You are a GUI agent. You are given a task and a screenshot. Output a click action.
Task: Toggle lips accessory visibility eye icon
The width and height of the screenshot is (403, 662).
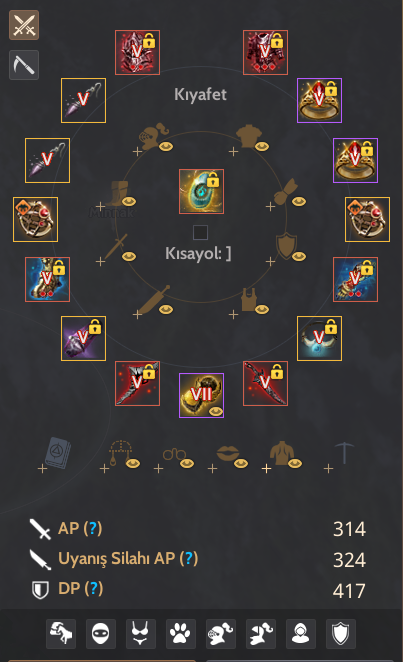point(241,464)
